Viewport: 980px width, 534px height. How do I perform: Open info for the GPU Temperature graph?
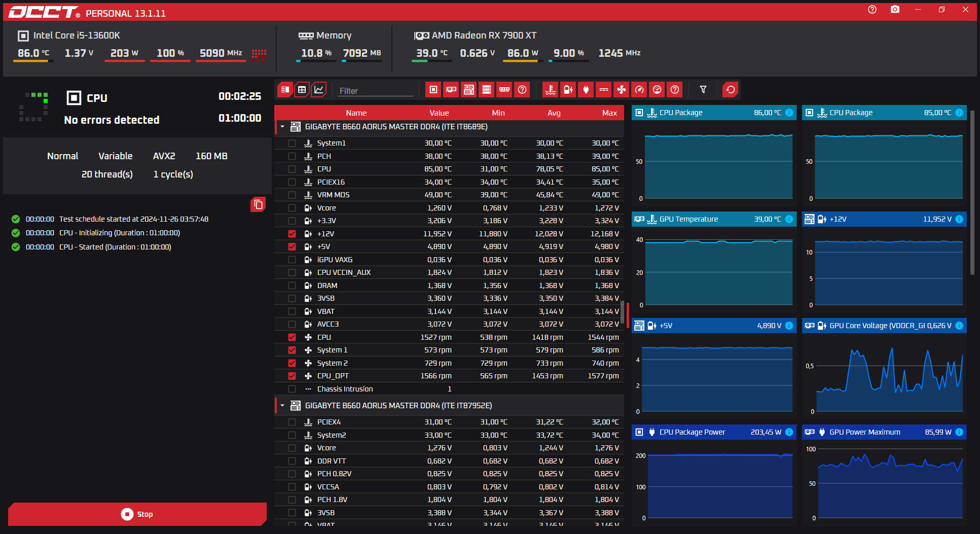coord(789,219)
